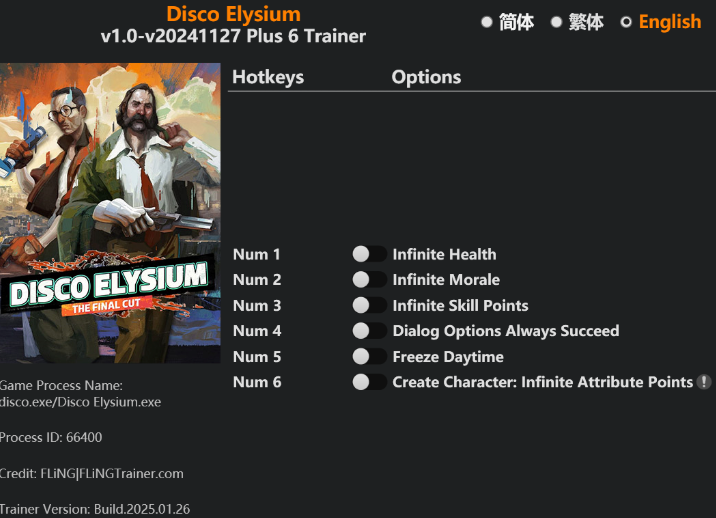This screenshot has height=518, width=716.
Task: Click the exclamation info icon beside Attribute Points
Action: (704, 382)
